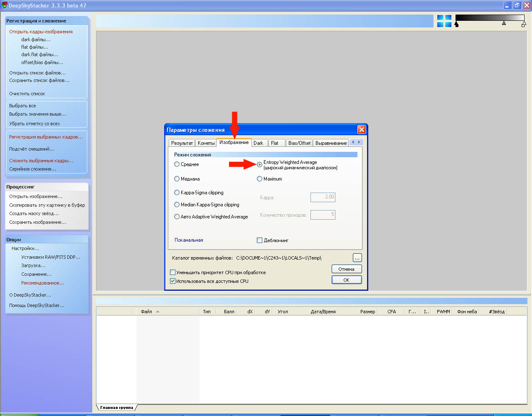This screenshot has height=416, width=532.
Task: Choose the Maximum radio option
Action: point(260,179)
